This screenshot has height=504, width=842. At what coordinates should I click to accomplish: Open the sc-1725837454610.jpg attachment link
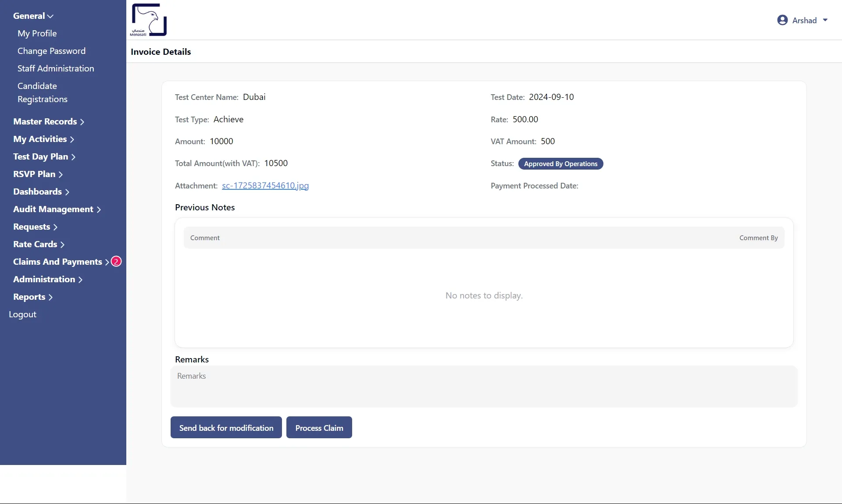(x=265, y=185)
